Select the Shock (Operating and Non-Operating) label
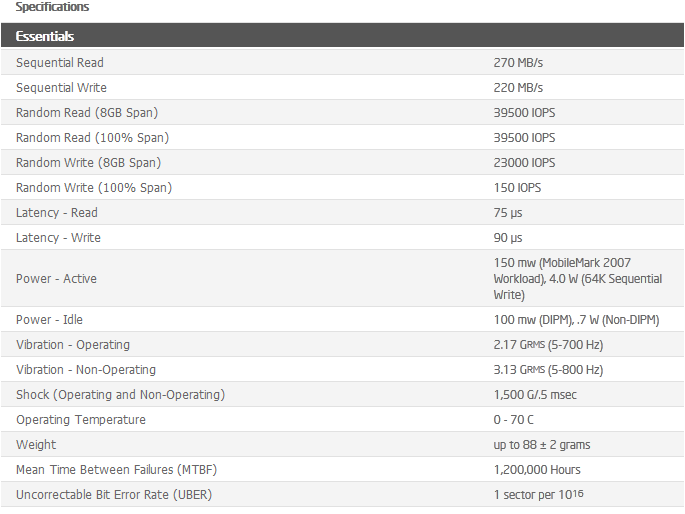Image resolution: width=685 pixels, height=514 pixels. tap(120, 395)
